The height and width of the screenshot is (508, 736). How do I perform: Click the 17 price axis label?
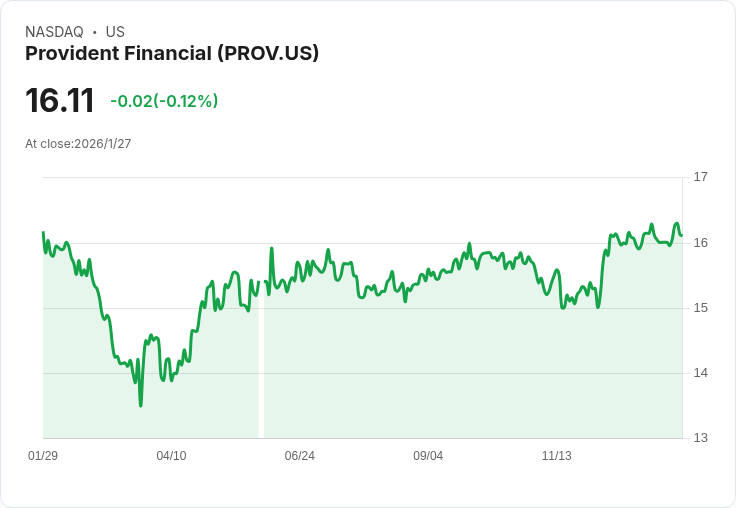700,177
